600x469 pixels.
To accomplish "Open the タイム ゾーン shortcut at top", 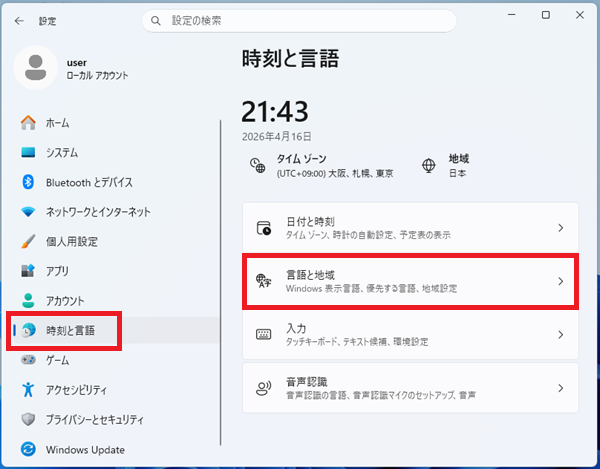I will click(x=320, y=165).
